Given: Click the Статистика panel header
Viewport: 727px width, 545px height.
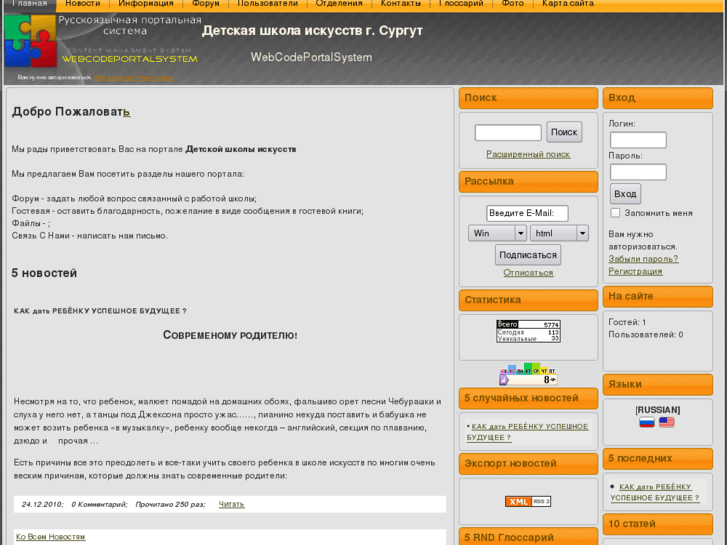Looking at the screenshot, I should pos(528,300).
